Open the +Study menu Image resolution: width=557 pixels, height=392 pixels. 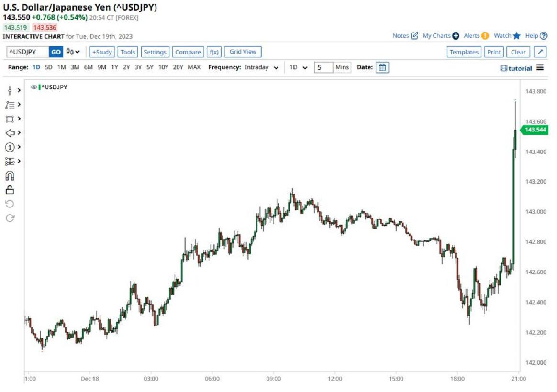(101, 52)
